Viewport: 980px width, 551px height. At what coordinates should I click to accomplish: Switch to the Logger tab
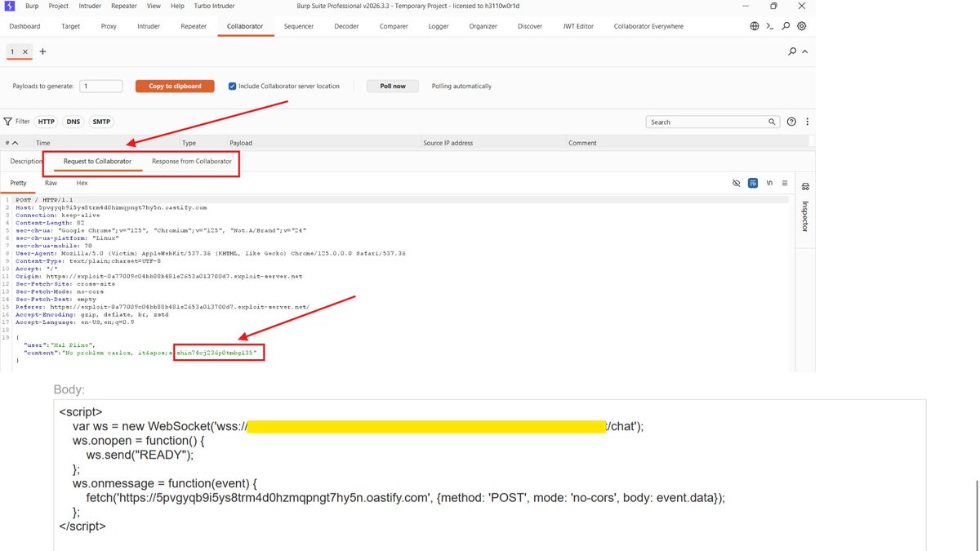(439, 26)
